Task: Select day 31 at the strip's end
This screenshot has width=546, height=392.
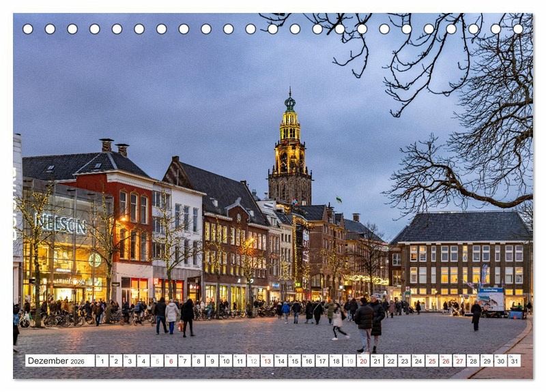Action: click(514, 361)
